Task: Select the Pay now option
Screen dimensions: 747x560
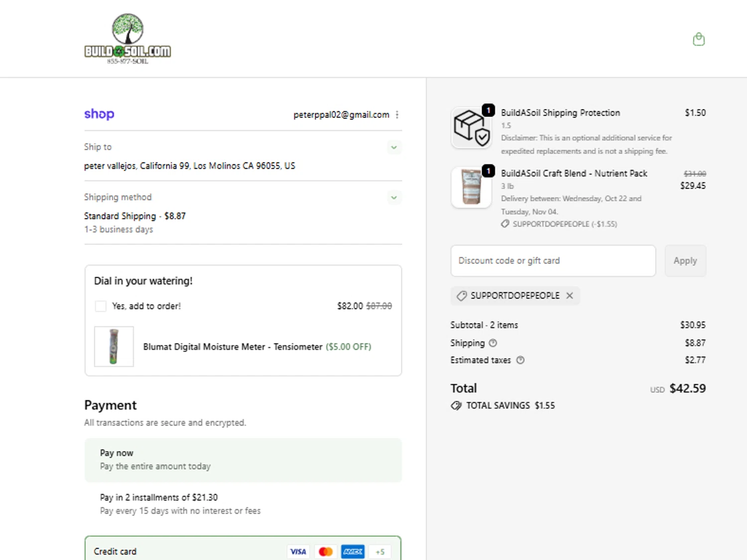Action: [x=243, y=460]
